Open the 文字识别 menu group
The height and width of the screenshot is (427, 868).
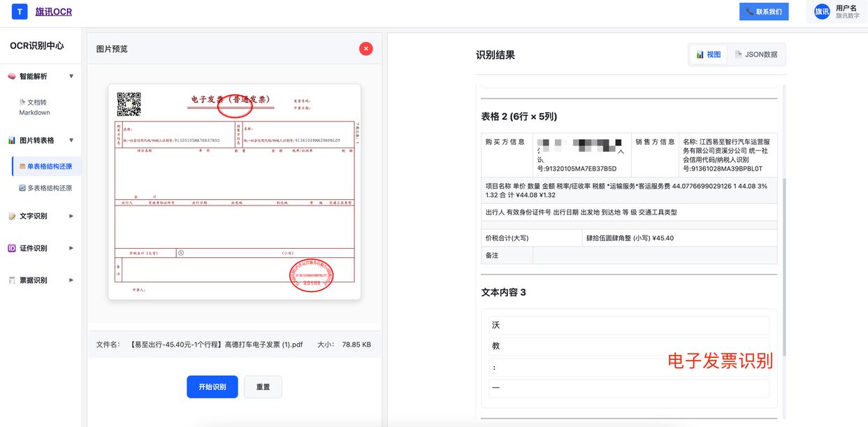click(41, 216)
